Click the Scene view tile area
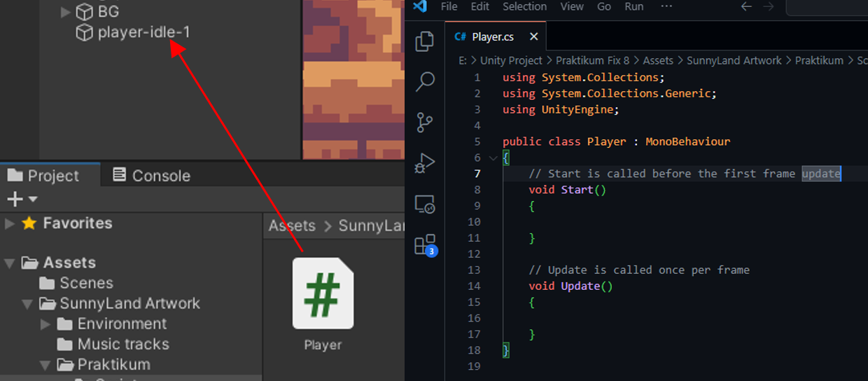868x381 pixels. tap(353, 79)
